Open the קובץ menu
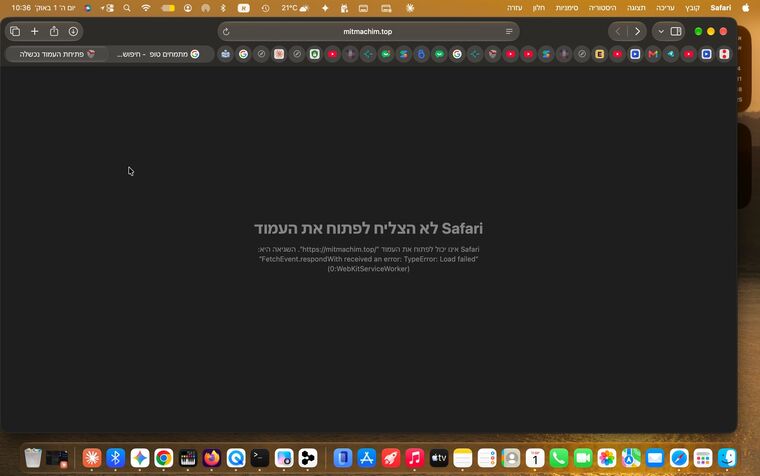This screenshot has width=760, height=476. click(692, 8)
